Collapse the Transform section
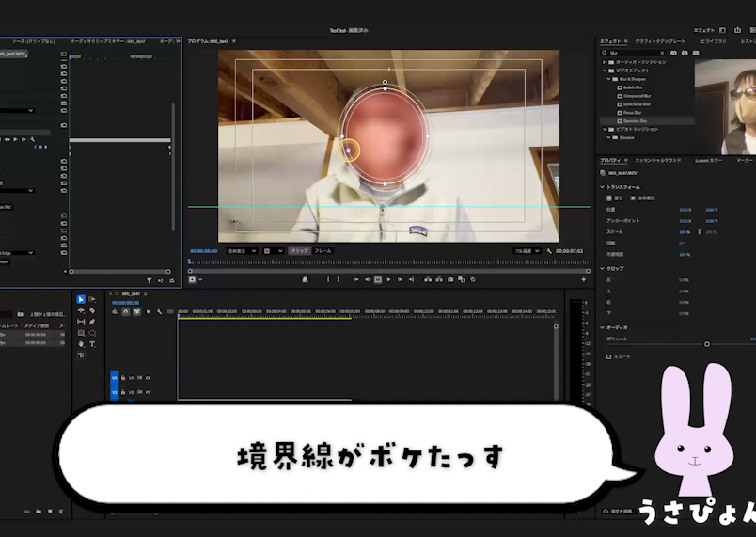Viewport: 756px width, 537px height. click(x=603, y=187)
